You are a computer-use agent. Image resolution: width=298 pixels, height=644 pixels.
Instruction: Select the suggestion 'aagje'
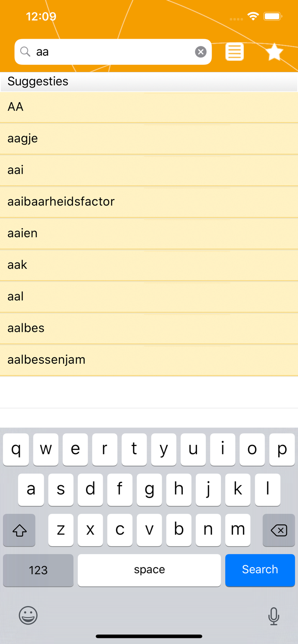(149, 138)
